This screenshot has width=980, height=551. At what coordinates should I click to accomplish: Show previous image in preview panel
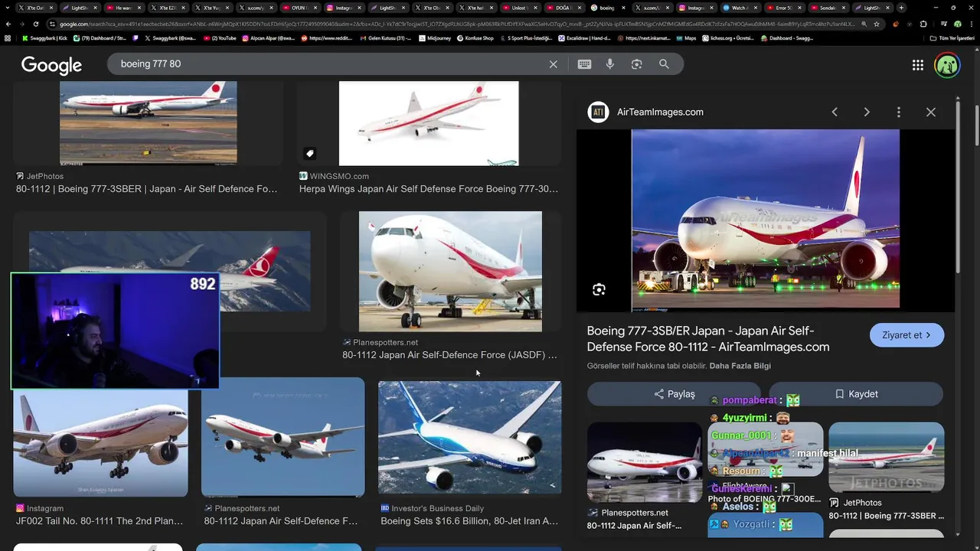835,112
